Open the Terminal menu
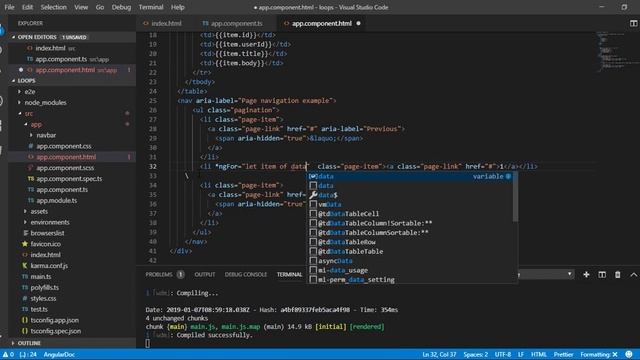640x360 pixels. point(151,7)
